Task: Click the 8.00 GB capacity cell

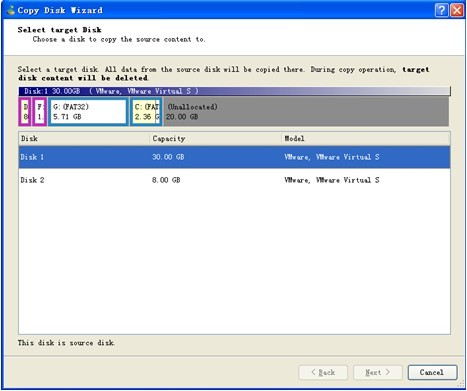Action: [x=166, y=180]
